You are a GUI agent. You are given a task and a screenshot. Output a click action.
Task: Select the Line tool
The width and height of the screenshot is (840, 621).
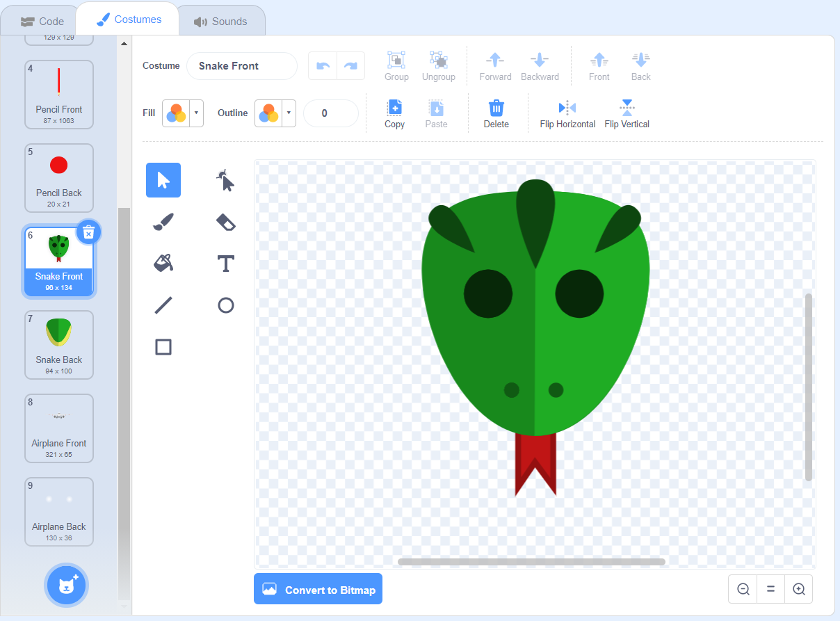pos(163,305)
